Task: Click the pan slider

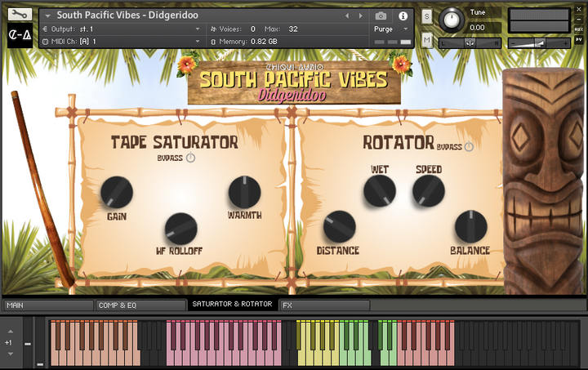Action: (470, 43)
